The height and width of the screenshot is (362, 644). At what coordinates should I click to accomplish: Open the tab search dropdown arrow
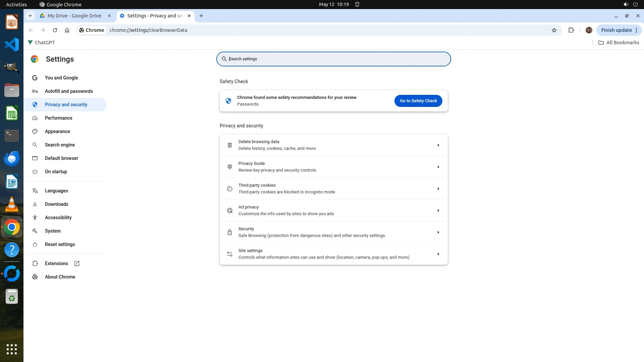tap(30, 16)
